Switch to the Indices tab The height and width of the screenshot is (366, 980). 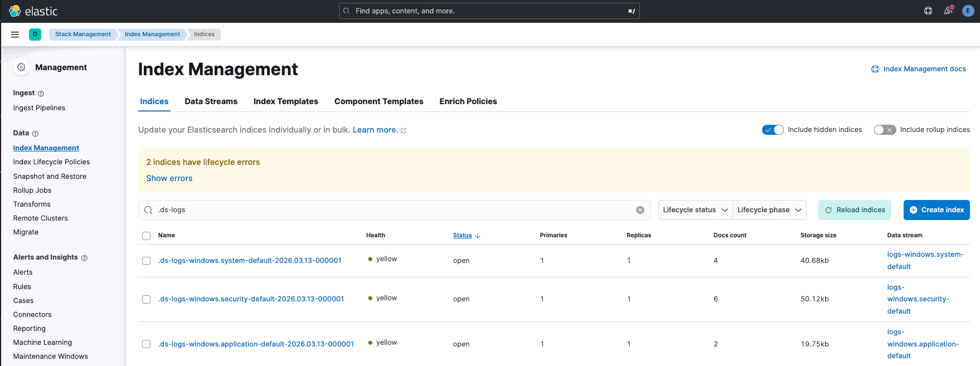tap(154, 101)
